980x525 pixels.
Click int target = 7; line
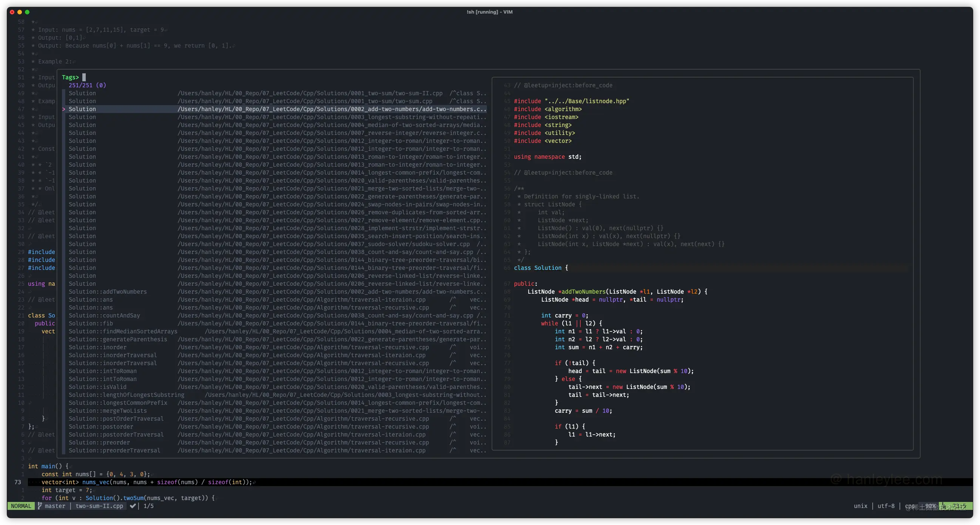66,490
